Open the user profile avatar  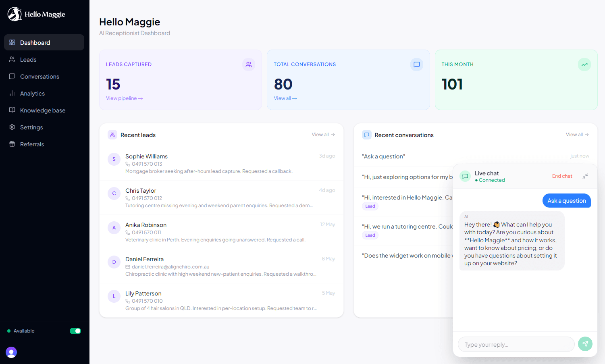pyautogui.click(x=11, y=352)
